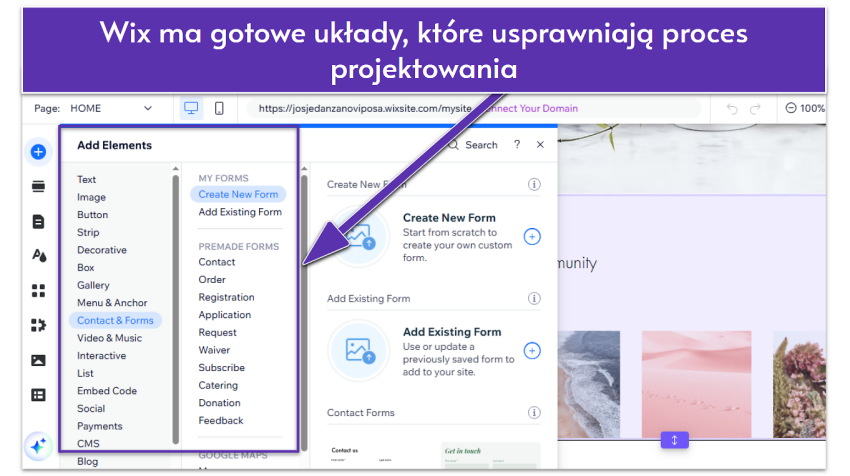Choose Catering premade form
Image resolution: width=850 pixels, height=476 pixels.
click(x=218, y=385)
